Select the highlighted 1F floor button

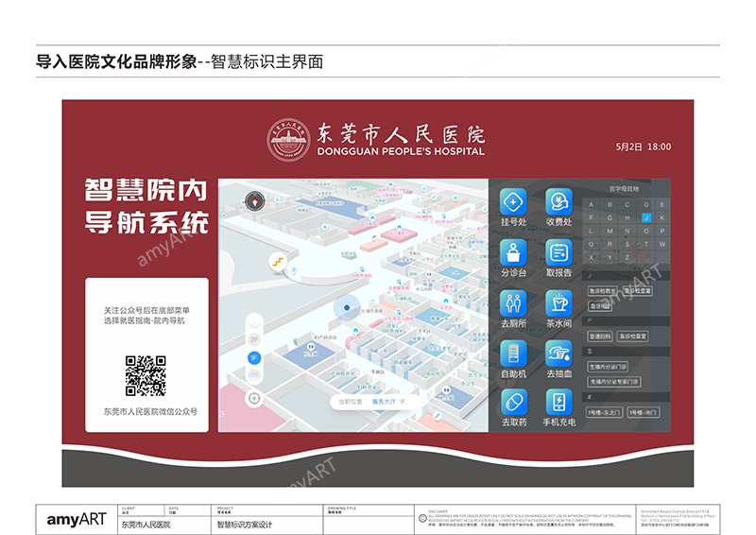click(x=254, y=357)
